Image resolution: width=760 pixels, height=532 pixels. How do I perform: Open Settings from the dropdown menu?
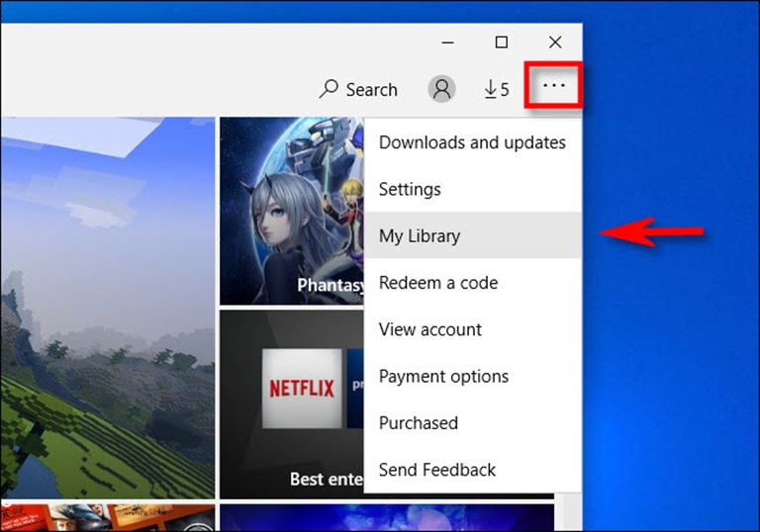410,189
